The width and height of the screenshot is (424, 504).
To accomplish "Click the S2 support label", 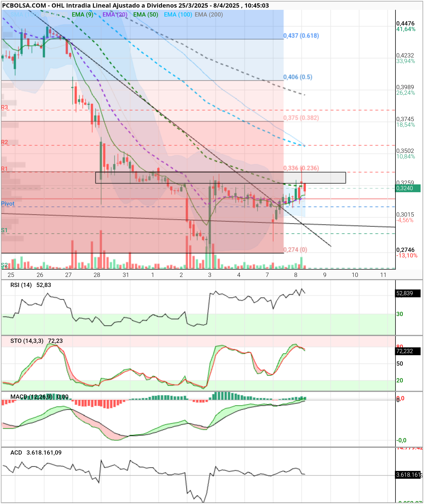I will 4,265.
